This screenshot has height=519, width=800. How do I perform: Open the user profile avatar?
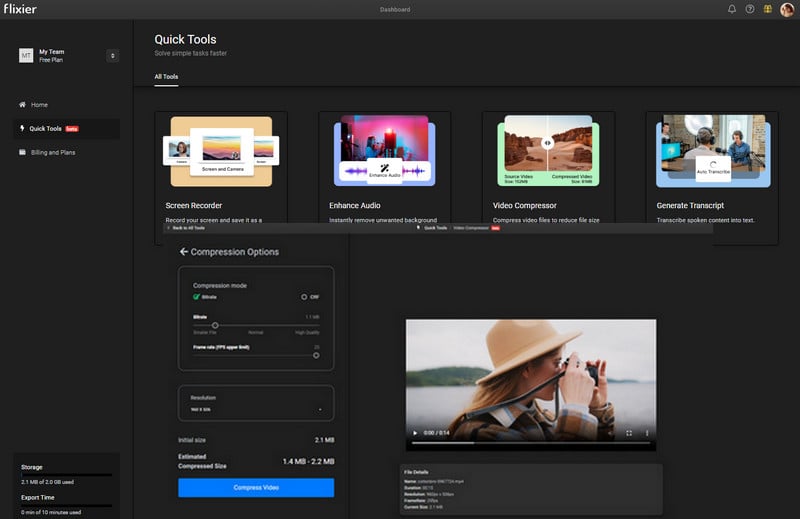[x=787, y=9]
